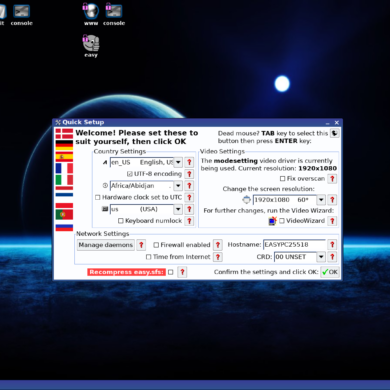Open help for Time from Internet
Image resolution: width=390 pixels, height=390 pixels.
[x=218, y=257]
